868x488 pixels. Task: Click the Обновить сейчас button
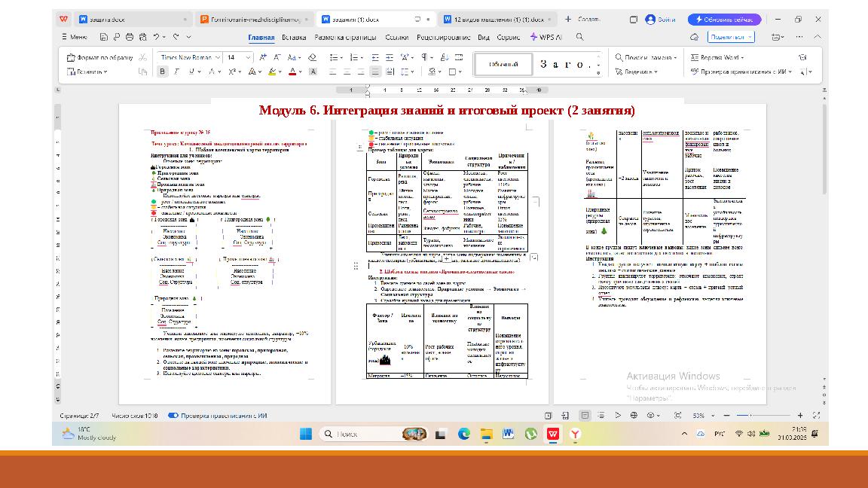tap(724, 20)
